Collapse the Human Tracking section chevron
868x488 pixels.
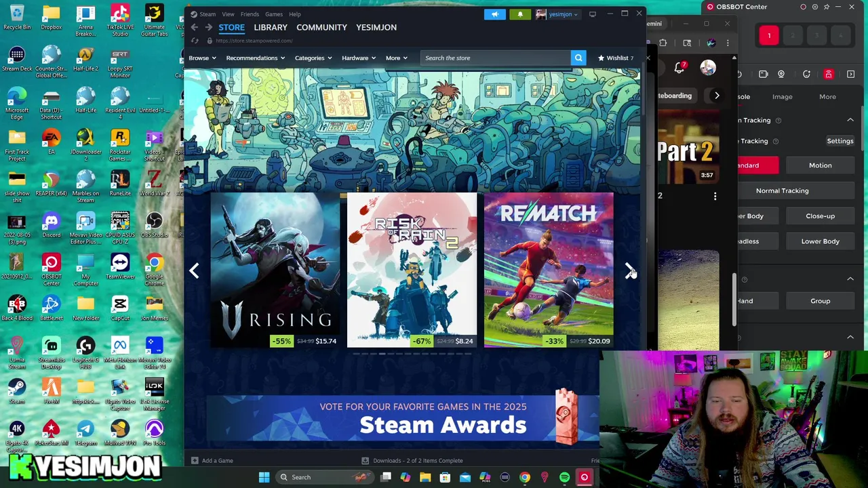click(x=850, y=120)
